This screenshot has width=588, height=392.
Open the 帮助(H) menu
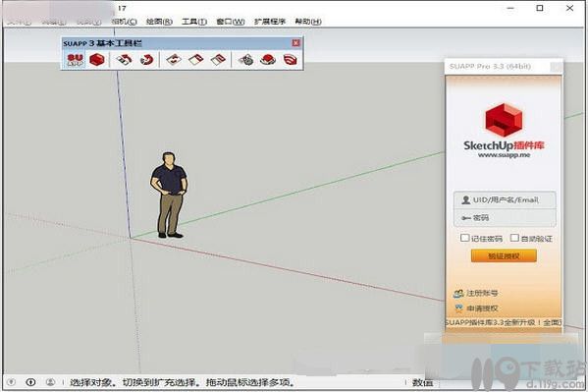point(308,22)
